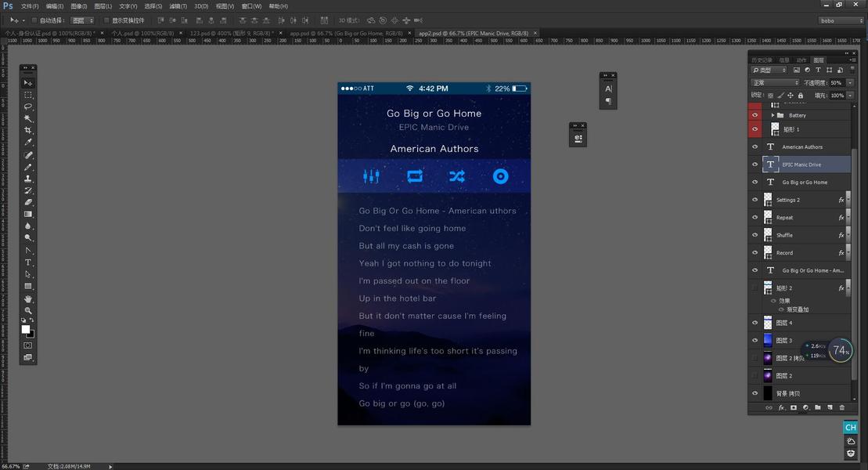Select the Eyedropper tool
The height and width of the screenshot is (470, 868).
coord(27,143)
